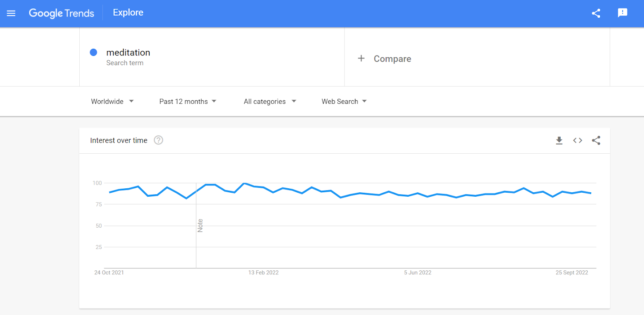Image resolution: width=644 pixels, height=315 pixels.
Task: Expand the Web Search type dropdown
Action: [x=344, y=101]
